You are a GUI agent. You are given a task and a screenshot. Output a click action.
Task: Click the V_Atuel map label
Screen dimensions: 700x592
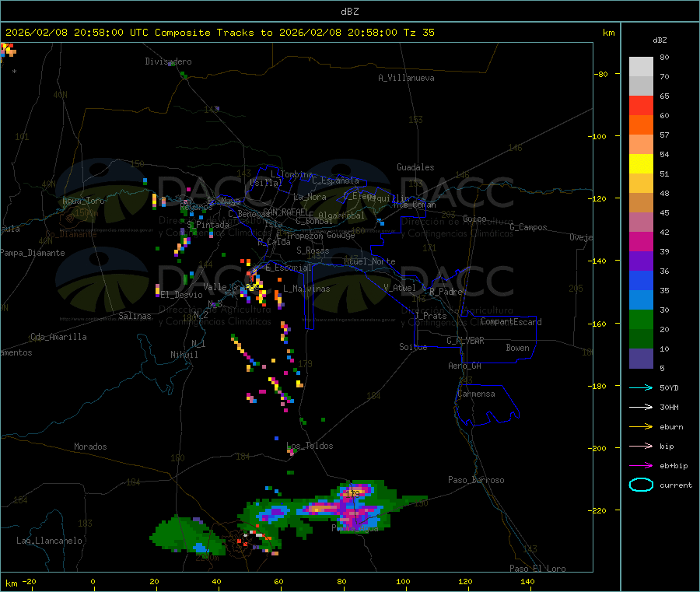(x=400, y=288)
